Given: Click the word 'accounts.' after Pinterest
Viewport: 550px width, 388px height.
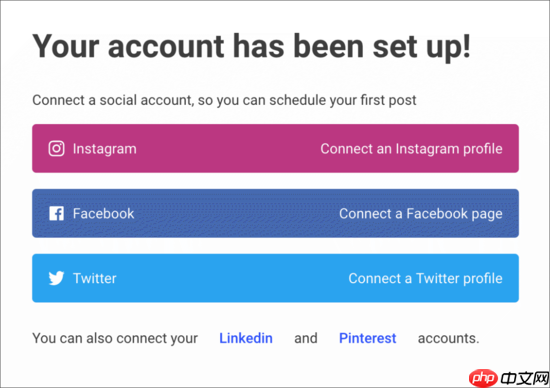Looking at the screenshot, I should point(448,339).
